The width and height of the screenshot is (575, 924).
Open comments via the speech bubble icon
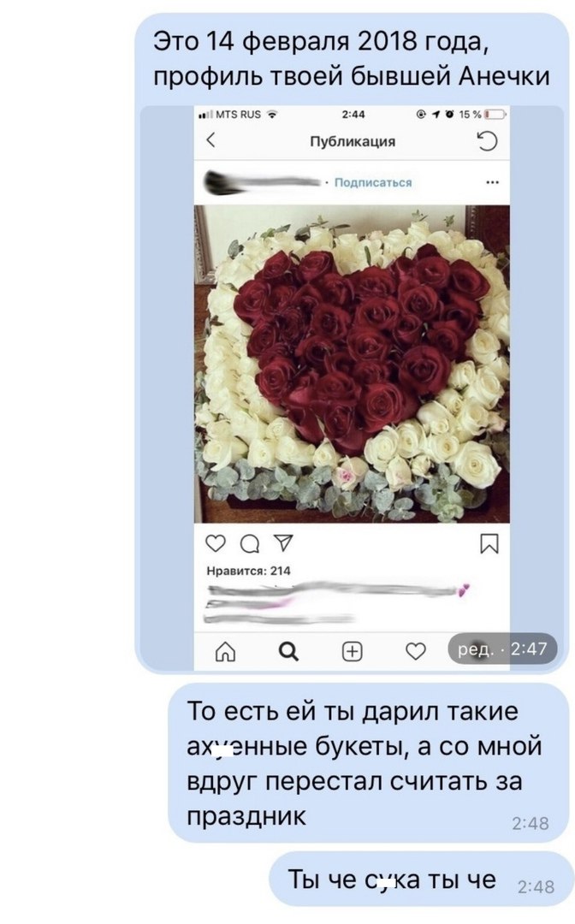tap(250, 543)
